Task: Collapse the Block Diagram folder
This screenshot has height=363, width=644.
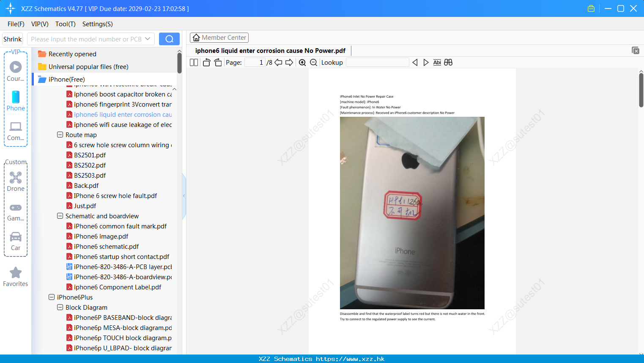Action: coord(60,307)
